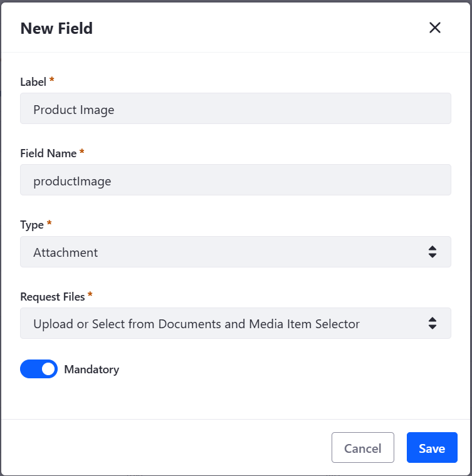Viewport: 472px width, 476px height.
Task: Click the Mandatory label text
Action: coord(92,370)
